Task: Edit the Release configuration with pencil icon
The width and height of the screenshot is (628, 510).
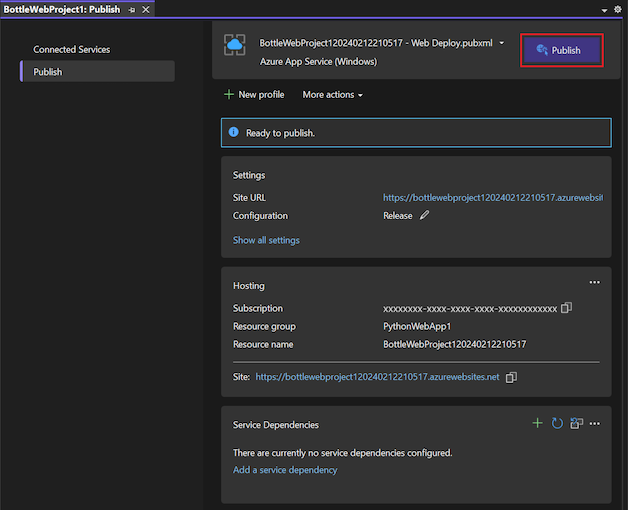Action: 424,215
